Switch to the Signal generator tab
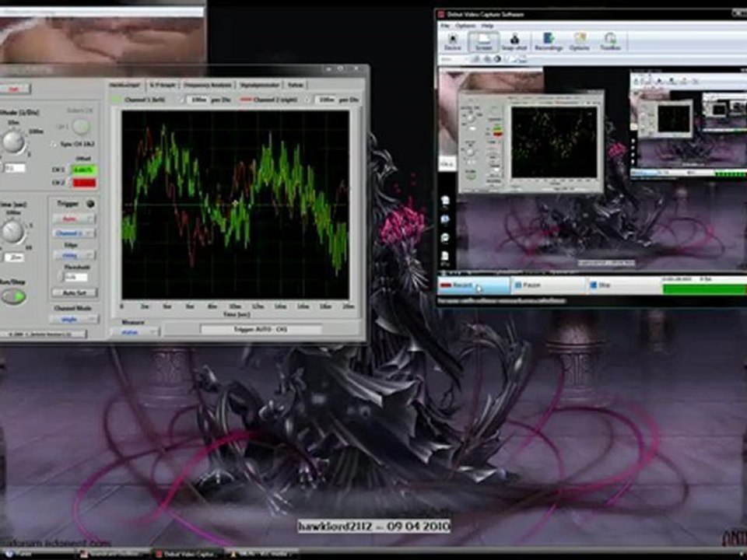 259,85
